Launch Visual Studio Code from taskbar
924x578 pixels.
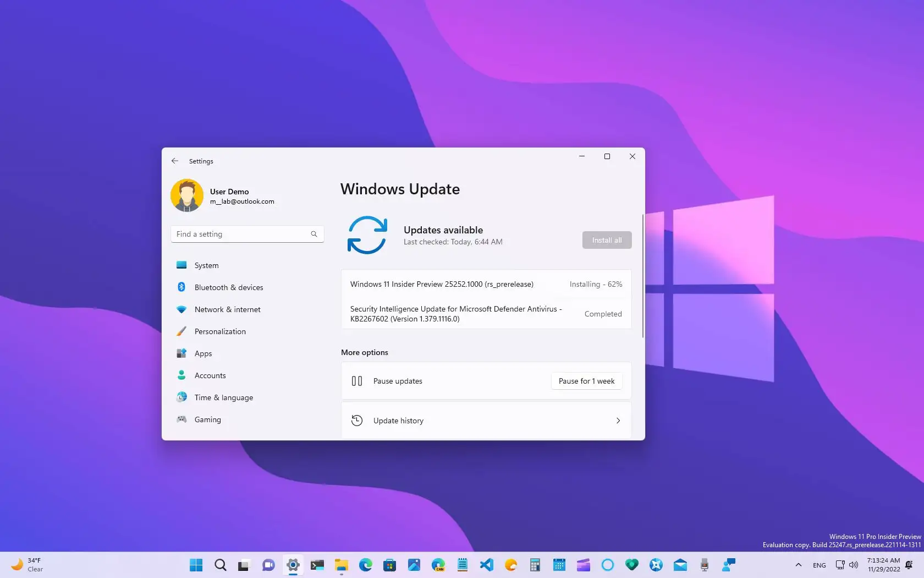tap(487, 565)
